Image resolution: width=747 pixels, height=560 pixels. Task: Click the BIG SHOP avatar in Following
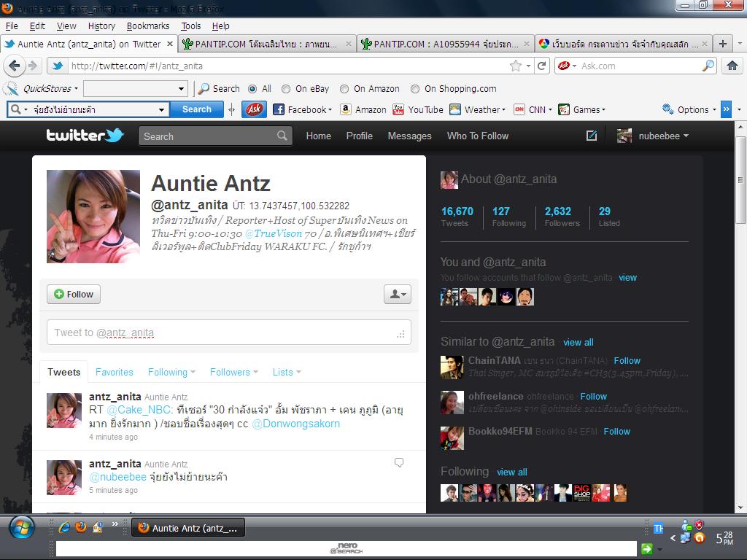coord(581,493)
